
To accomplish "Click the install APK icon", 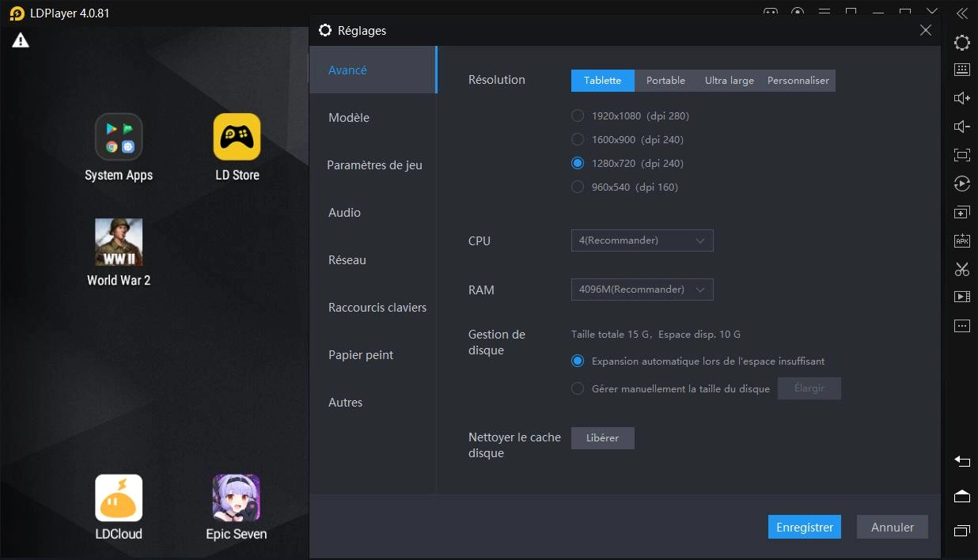I will pos(962,240).
